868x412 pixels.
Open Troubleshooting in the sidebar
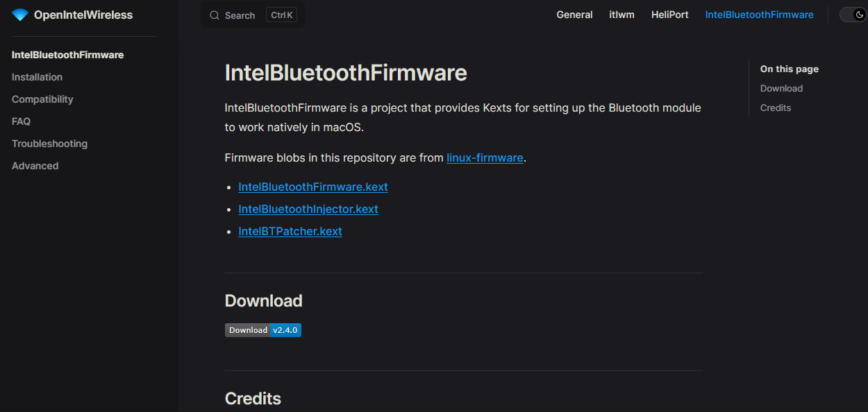coord(49,144)
